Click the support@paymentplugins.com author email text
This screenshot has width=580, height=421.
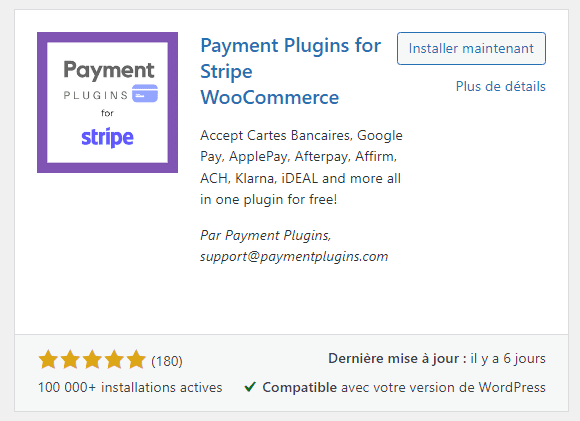tap(294, 257)
